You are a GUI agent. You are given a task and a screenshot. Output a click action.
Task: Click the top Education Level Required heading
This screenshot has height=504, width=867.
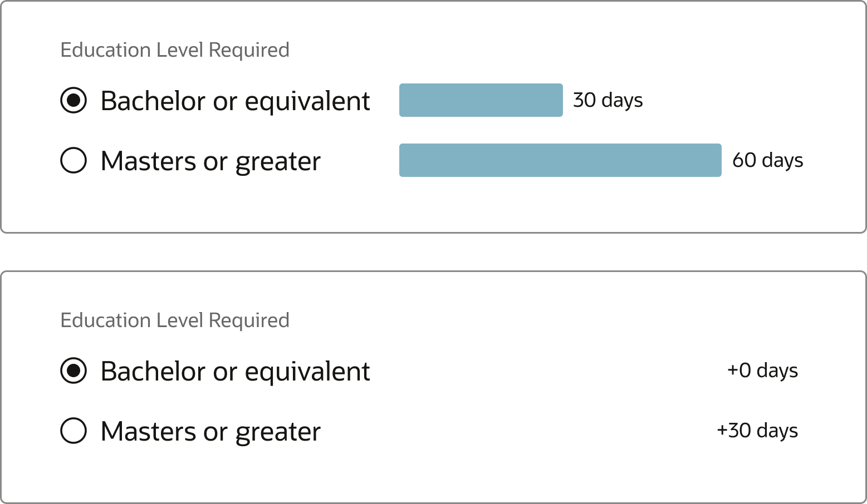click(175, 50)
